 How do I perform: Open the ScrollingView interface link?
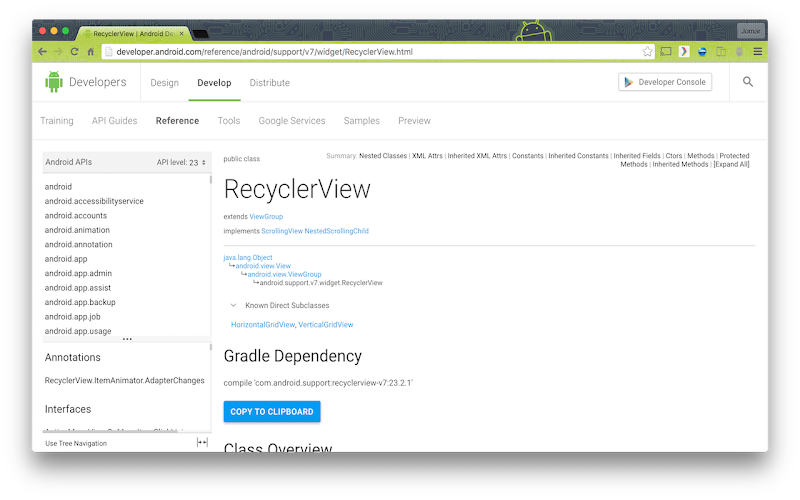point(282,231)
